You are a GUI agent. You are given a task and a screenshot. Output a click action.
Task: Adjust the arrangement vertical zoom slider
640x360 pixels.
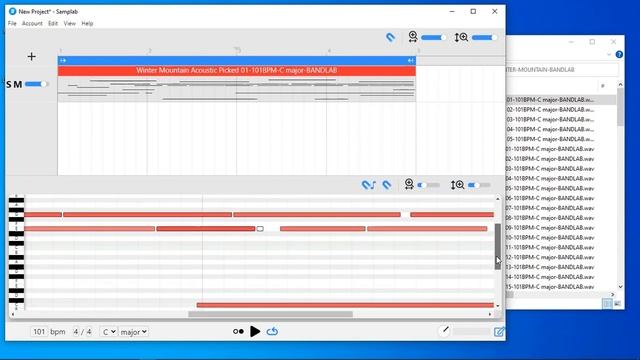484,38
